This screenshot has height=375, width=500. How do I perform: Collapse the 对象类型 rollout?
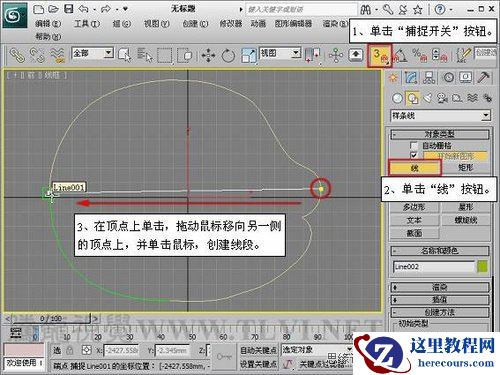[x=440, y=134]
